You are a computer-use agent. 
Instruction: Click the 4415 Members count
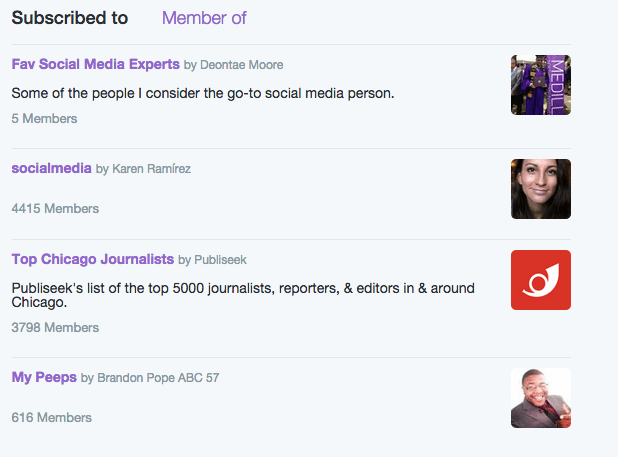(x=55, y=208)
